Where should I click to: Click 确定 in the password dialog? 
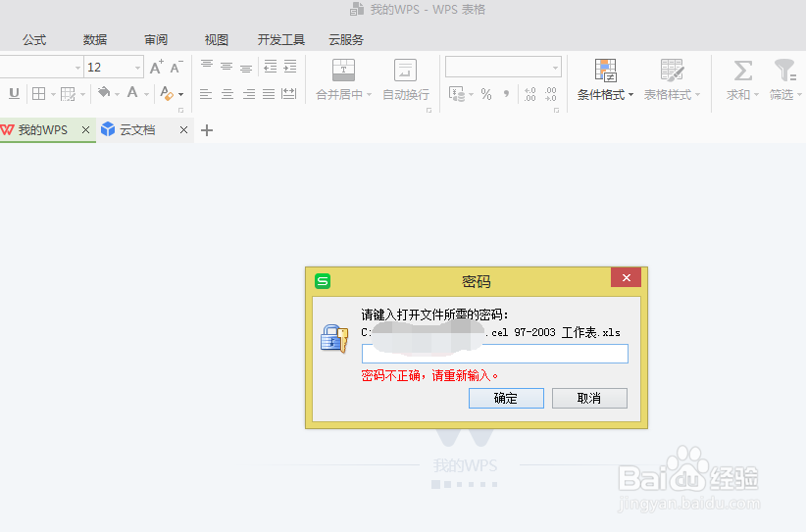click(x=506, y=398)
